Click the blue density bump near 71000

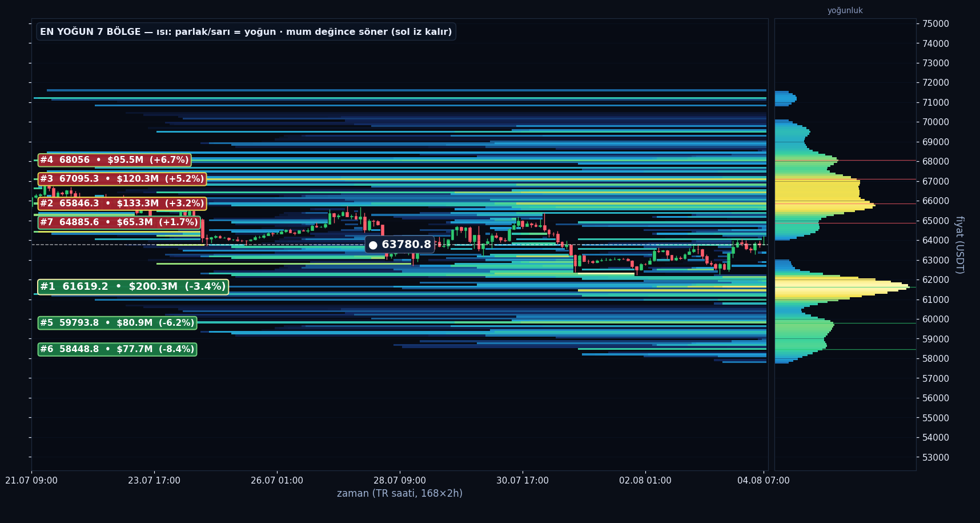tap(785, 99)
